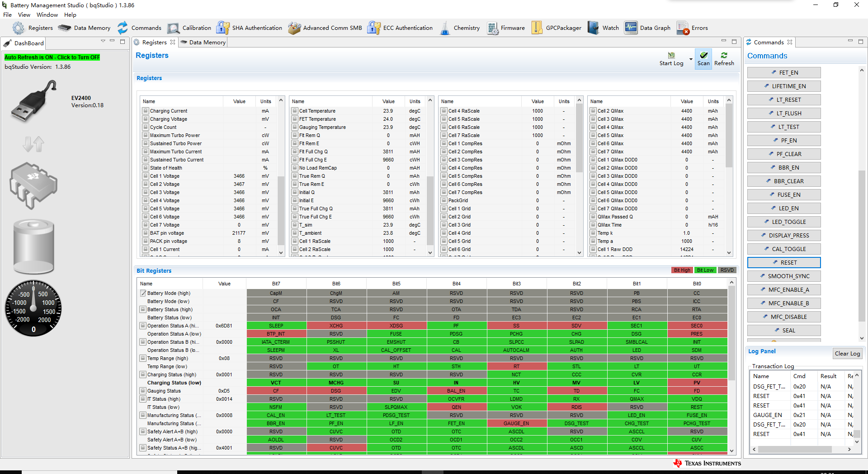Open the DashBoard view menu arrow
This screenshot has width=868, height=474.
103,42
